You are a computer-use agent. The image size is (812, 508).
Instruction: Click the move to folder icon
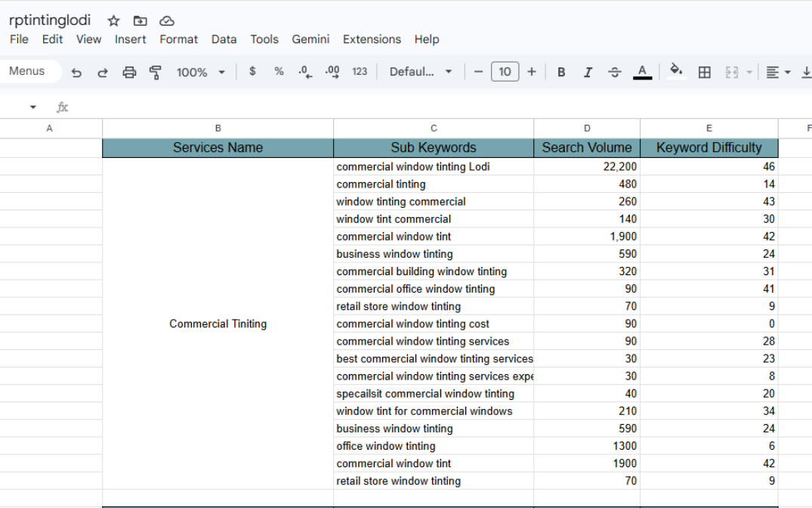(x=140, y=20)
